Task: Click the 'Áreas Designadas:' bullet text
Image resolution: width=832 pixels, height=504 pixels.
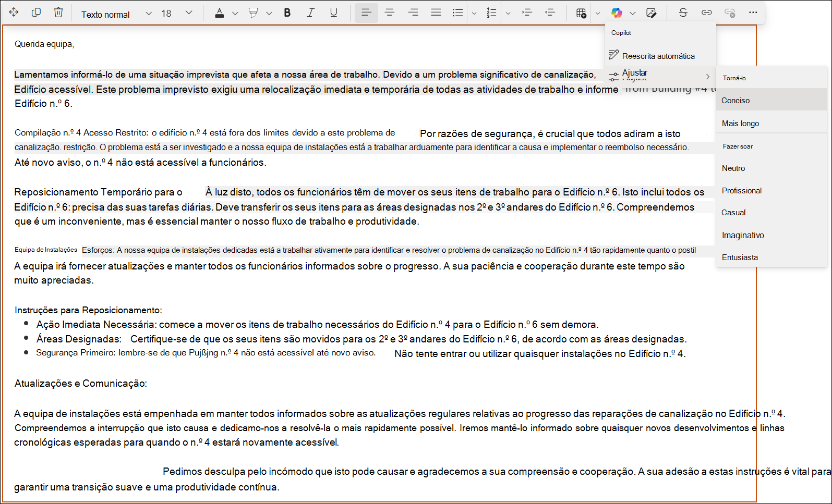Action: [79, 339]
